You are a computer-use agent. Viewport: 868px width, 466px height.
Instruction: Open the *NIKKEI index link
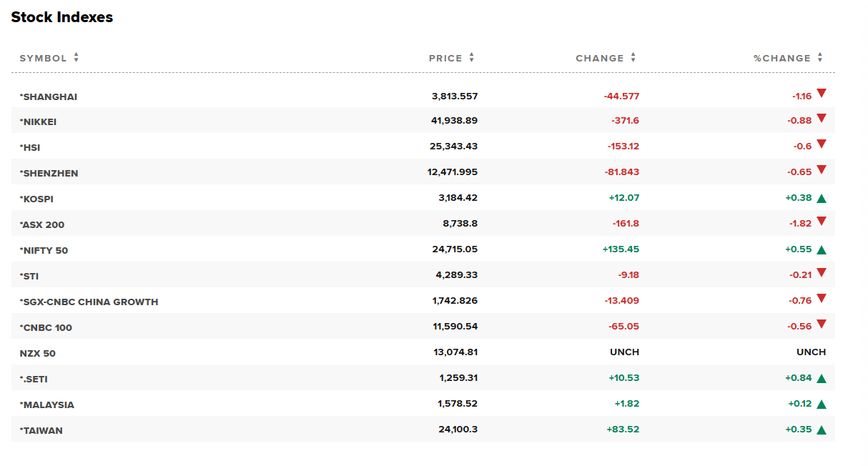point(38,122)
